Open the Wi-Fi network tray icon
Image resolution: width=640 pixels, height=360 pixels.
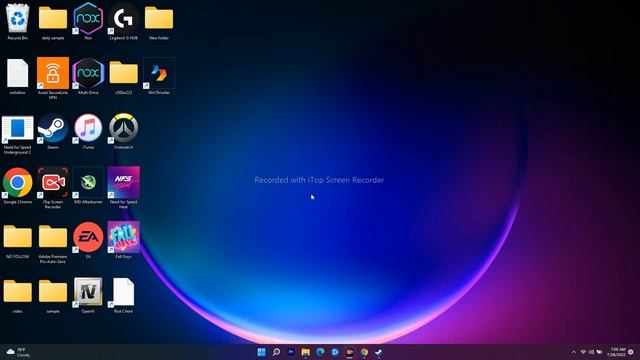click(583, 352)
